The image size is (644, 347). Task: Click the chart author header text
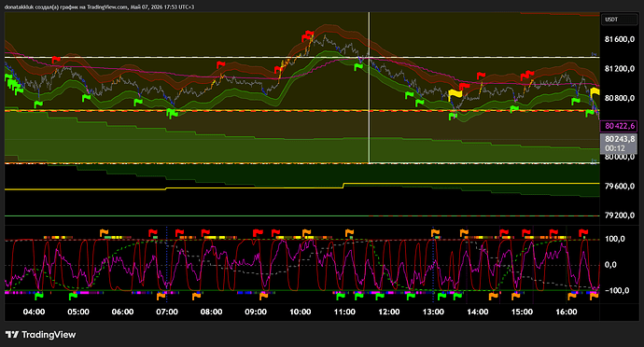[x=99, y=7]
